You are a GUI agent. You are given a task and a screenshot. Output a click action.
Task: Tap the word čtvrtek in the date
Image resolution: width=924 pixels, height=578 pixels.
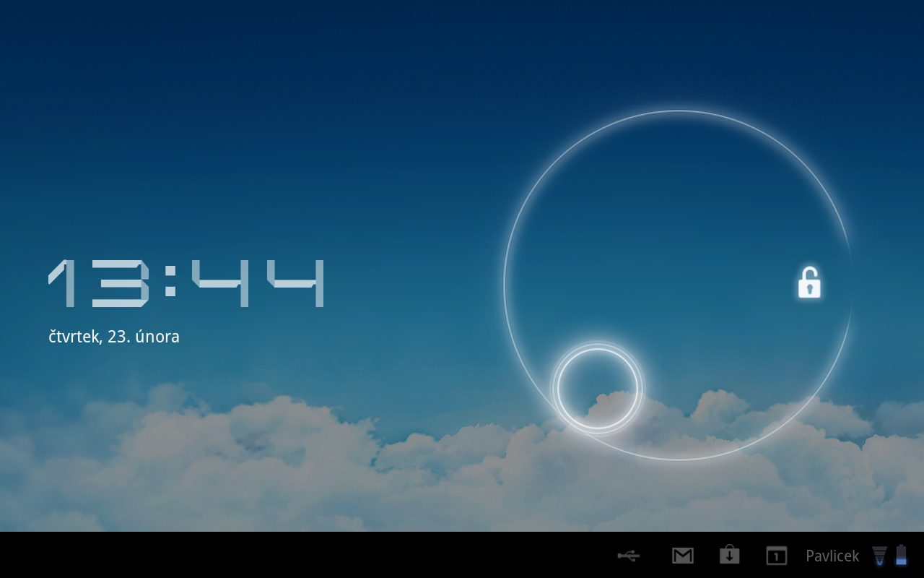point(74,337)
